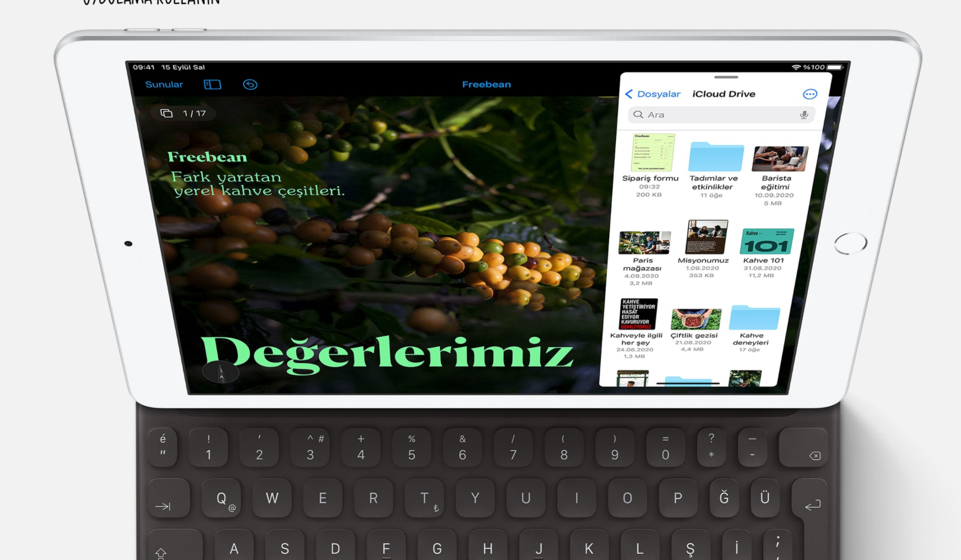Tap Sunular back button in Keynote
Screen dimensions: 961x560
(164, 85)
